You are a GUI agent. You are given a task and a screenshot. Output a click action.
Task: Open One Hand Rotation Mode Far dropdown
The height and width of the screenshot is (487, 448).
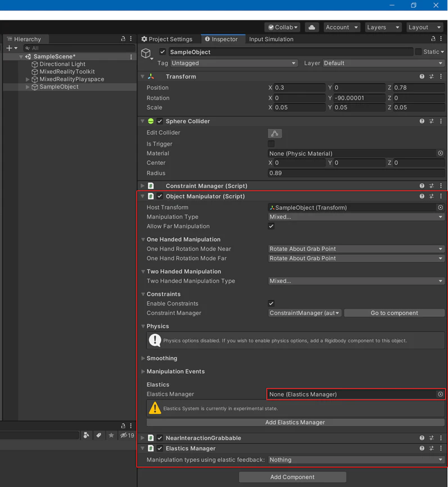click(356, 258)
